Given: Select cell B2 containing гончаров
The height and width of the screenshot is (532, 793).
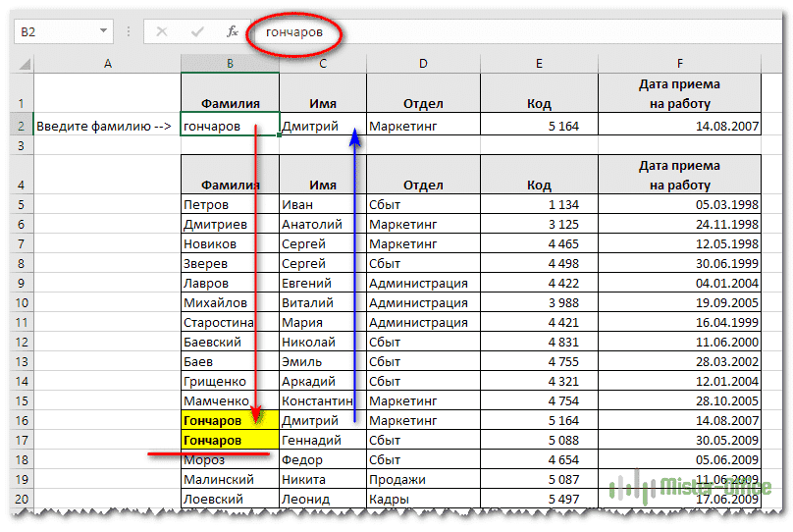Looking at the screenshot, I should point(230,126).
